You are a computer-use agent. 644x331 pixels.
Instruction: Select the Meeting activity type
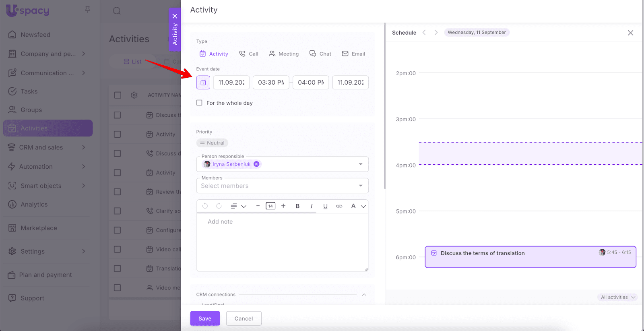[x=284, y=54]
